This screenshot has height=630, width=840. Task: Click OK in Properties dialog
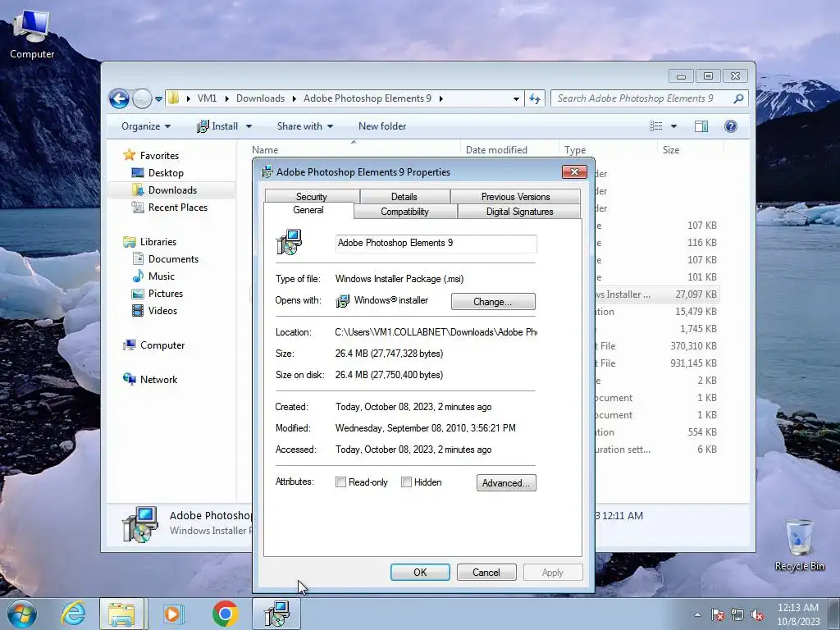tap(420, 572)
